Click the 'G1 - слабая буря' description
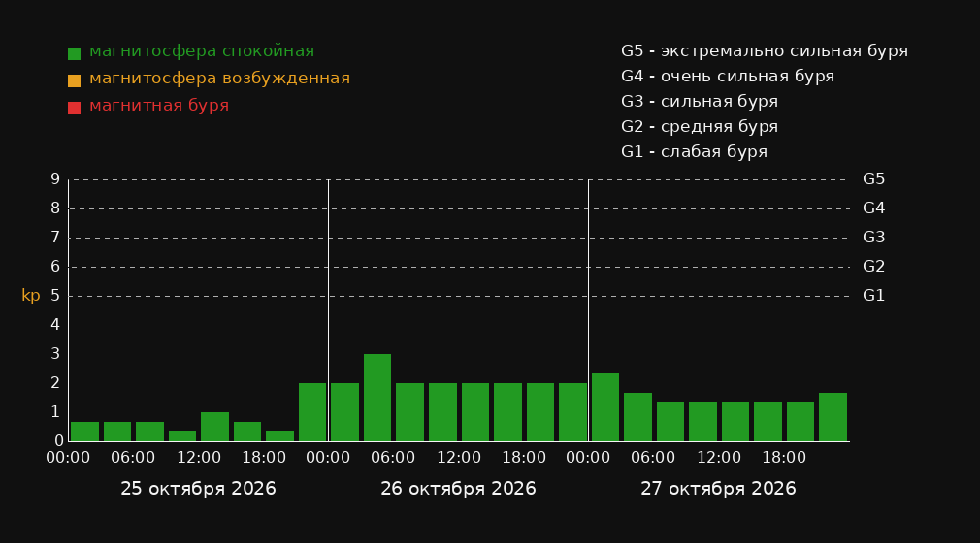The height and width of the screenshot is (543, 980). click(x=694, y=152)
